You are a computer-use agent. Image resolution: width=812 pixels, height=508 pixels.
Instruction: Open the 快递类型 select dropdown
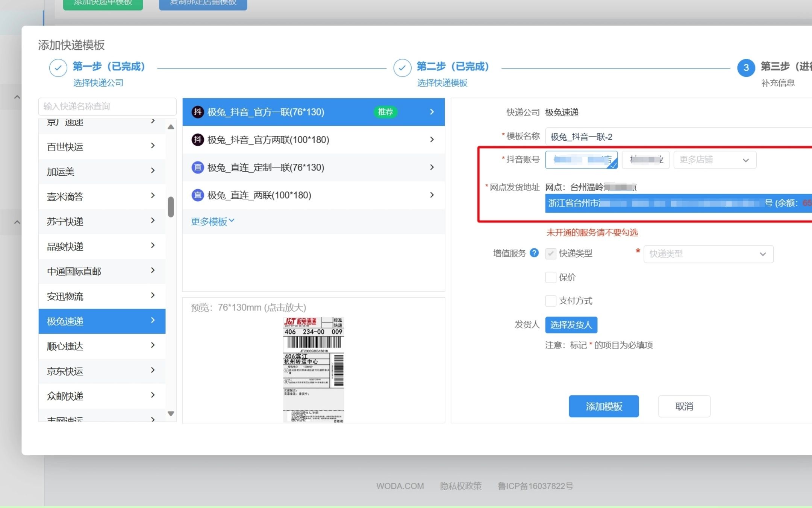(708, 254)
